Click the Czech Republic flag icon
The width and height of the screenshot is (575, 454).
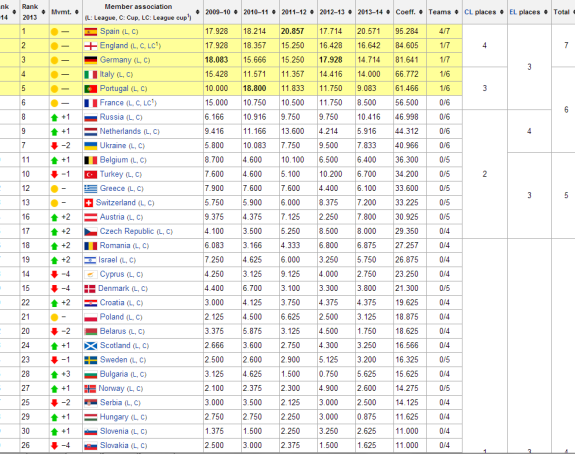coord(91,232)
